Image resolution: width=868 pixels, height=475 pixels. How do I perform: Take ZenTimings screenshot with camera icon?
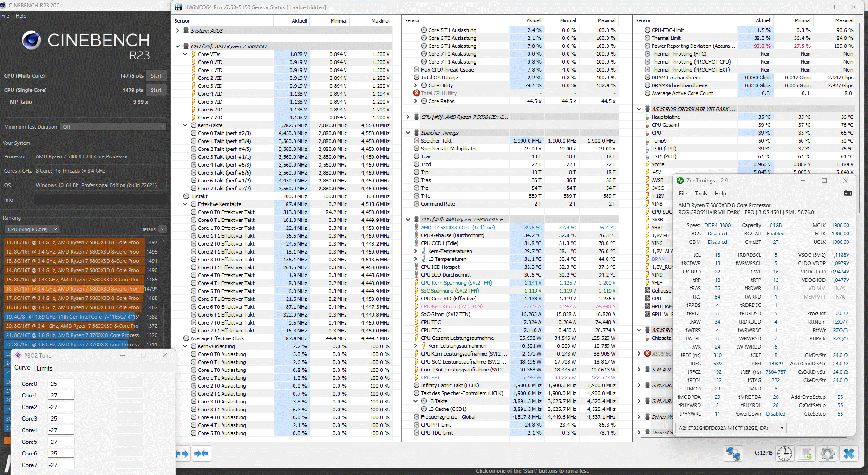848,193
